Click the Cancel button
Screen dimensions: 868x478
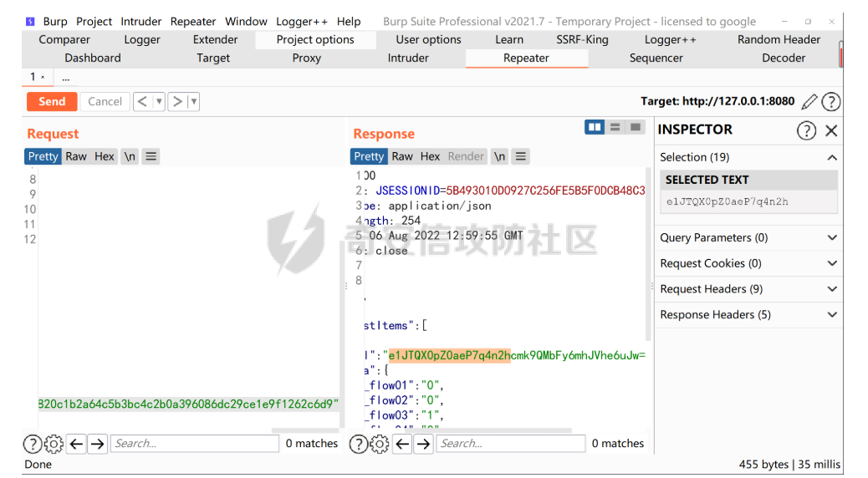(x=105, y=102)
